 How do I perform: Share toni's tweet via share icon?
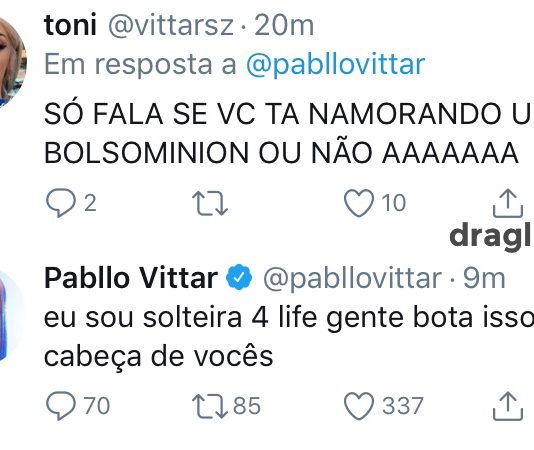click(508, 203)
